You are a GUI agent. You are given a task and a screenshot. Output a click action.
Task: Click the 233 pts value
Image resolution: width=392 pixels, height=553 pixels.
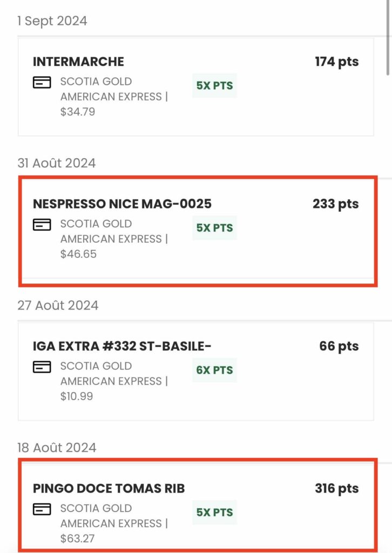coord(335,204)
